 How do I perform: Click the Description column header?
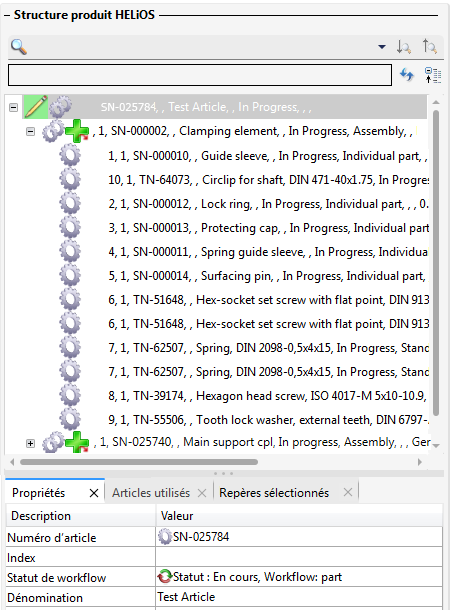[81, 516]
